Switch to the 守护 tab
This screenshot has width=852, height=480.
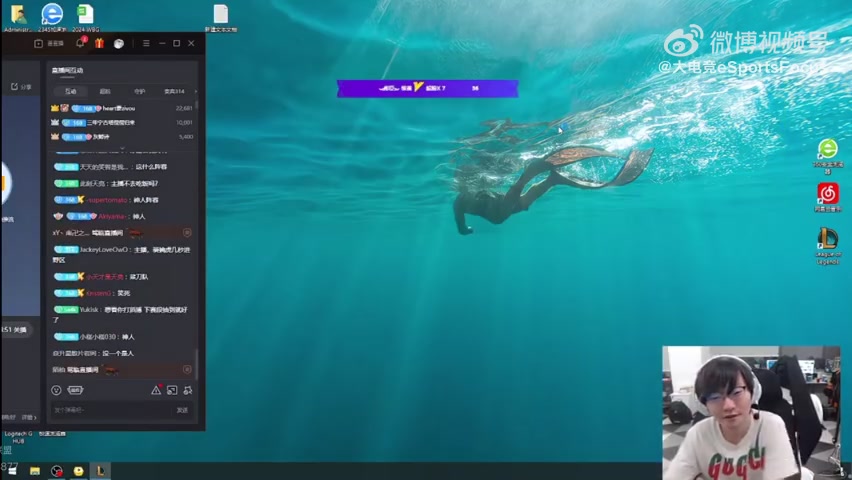(x=140, y=91)
